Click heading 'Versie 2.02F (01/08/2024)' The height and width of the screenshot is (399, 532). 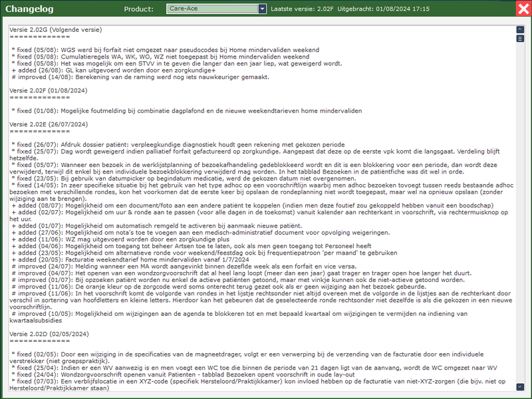[x=49, y=90]
